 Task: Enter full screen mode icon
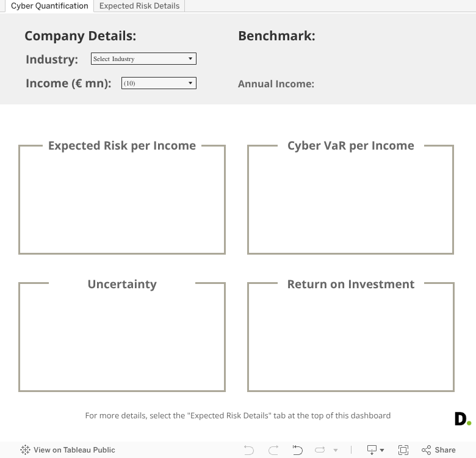[x=403, y=450]
